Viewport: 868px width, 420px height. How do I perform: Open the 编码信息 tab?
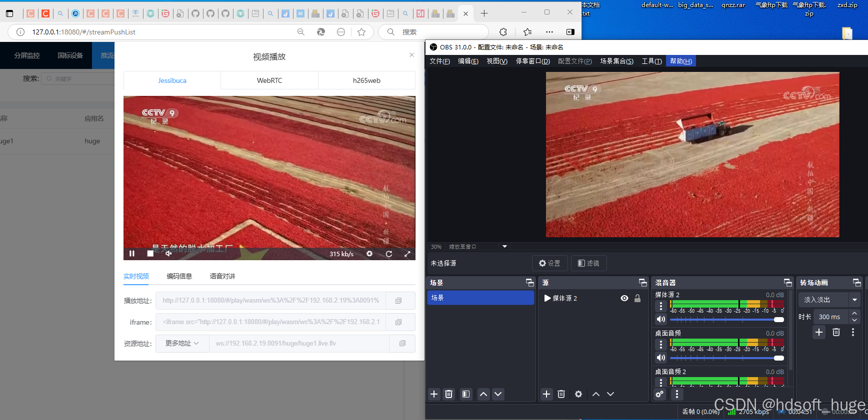(179, 276)
